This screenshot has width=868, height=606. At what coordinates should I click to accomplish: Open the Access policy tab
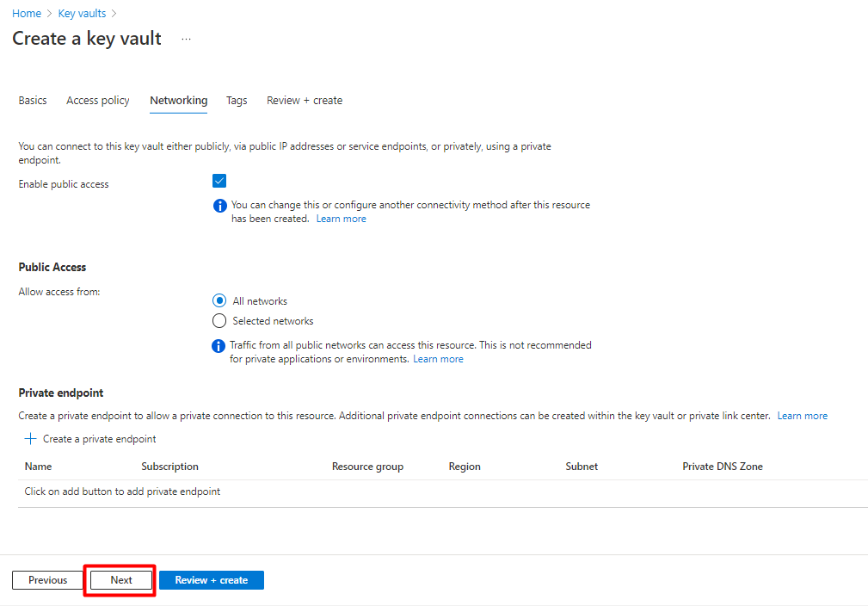click(98, 101)
